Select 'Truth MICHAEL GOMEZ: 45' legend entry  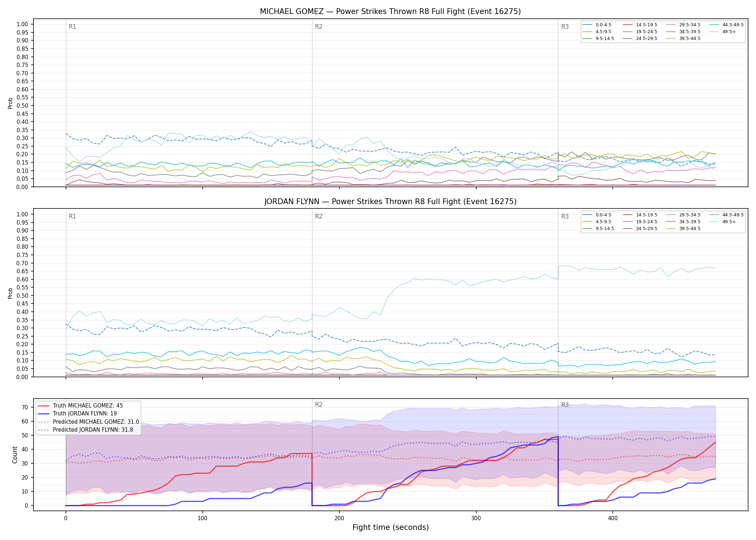(x=88, y=406)
